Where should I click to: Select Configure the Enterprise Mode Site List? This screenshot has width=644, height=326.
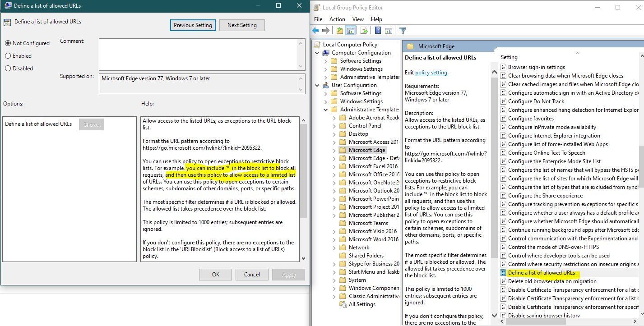tap(554, 161)
